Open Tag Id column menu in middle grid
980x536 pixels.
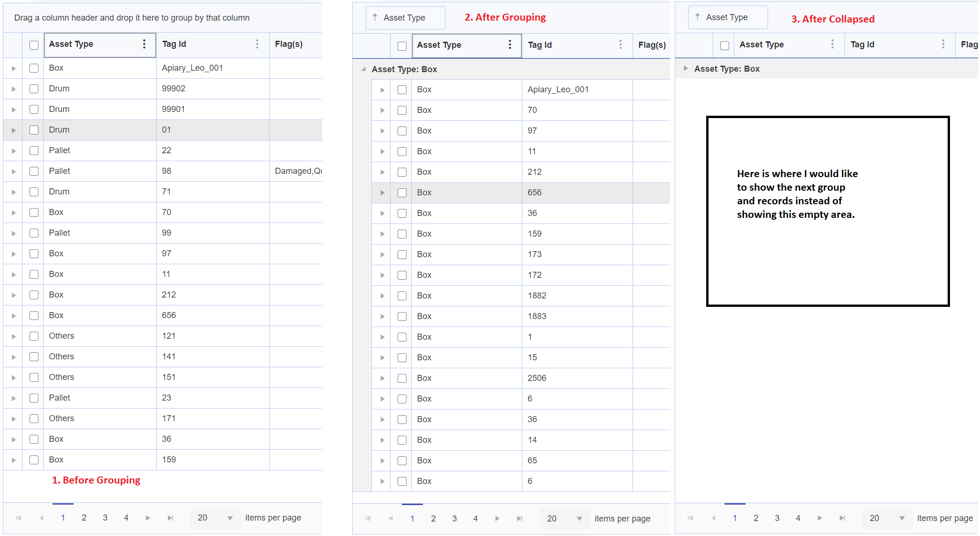point(620,45)
